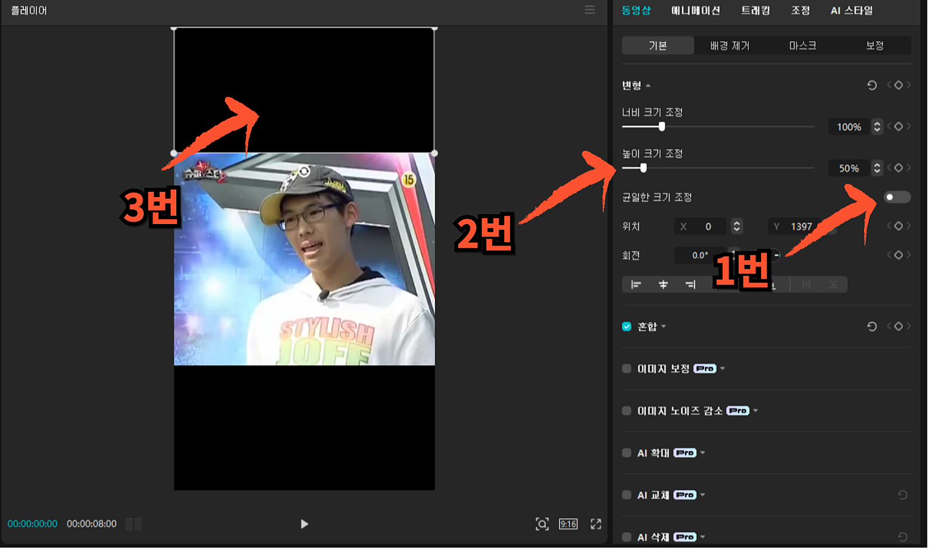Image resolution: width=934 pixels, height=560 pixels.
Task: Enable the AI 교체 checkbox
Action: pos(627,495)
